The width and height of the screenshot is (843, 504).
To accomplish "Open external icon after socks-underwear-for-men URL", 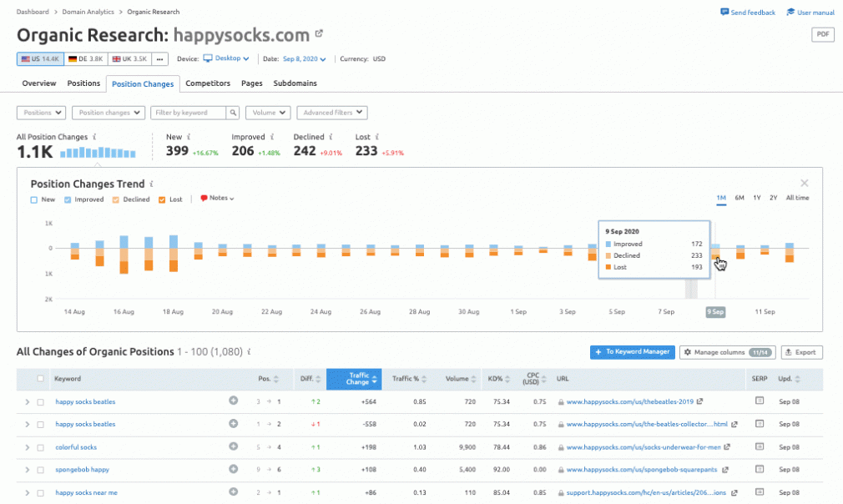I will coord(727,447).
